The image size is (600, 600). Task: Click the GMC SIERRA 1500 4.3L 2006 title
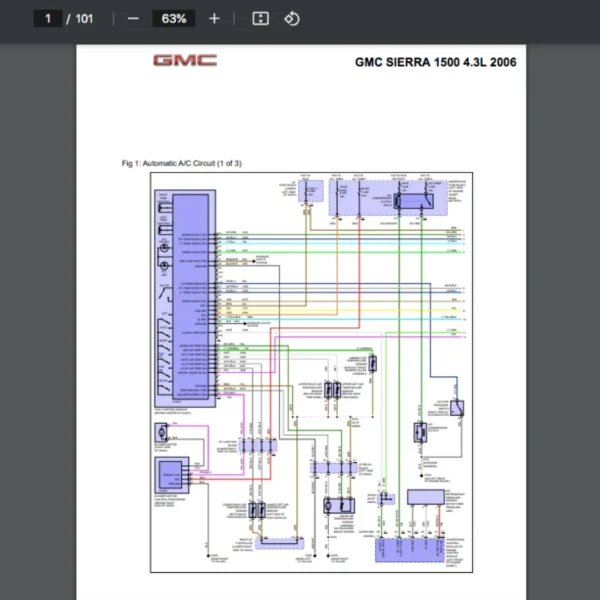pos(435,62)
